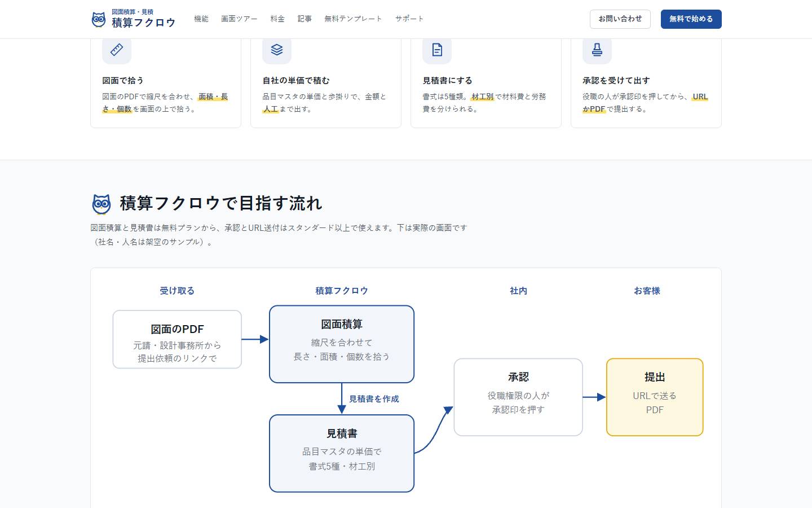Open 無料テンプレート in the navigation
Viewport: 812px width, 508px height.
353,19
